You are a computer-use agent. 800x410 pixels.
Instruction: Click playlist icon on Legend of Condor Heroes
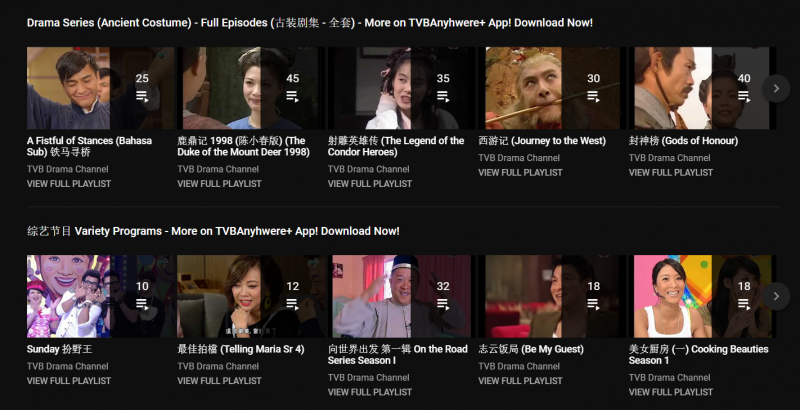click(x=443, y=96)
